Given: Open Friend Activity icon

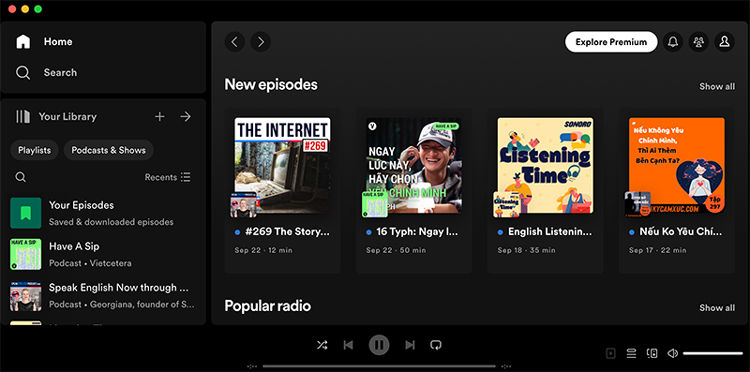Looking at the screenshot, I should pyautogui.click(x=699, y=42).
